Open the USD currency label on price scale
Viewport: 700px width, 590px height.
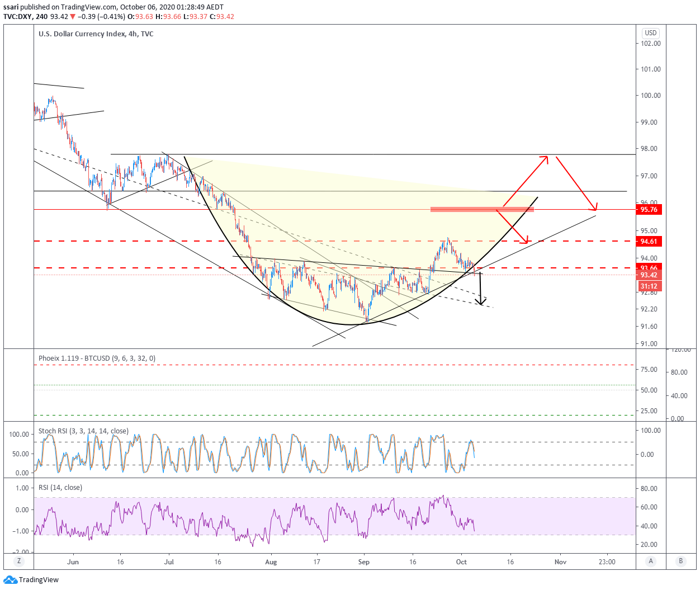pos(651,33)
